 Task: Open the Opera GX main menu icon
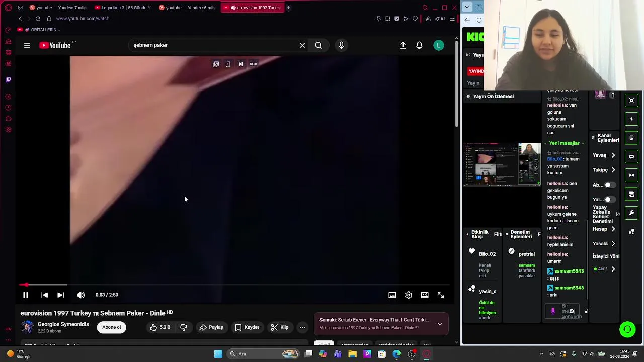8,8
